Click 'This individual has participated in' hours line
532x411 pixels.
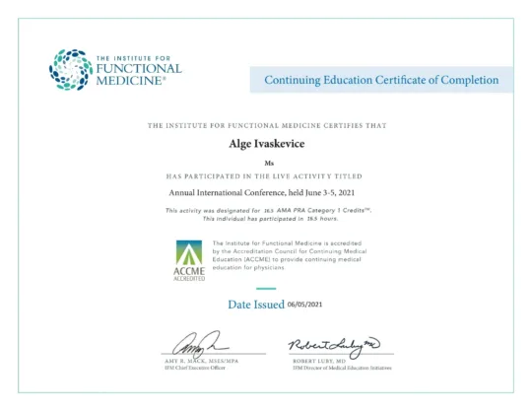(x=270, y=219)
